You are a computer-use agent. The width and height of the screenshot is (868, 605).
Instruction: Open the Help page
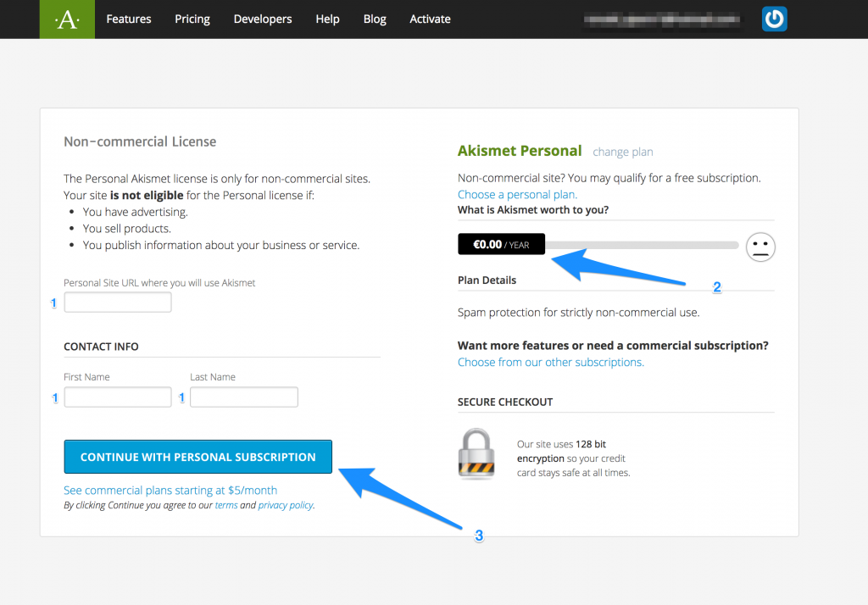pos(327,19)
